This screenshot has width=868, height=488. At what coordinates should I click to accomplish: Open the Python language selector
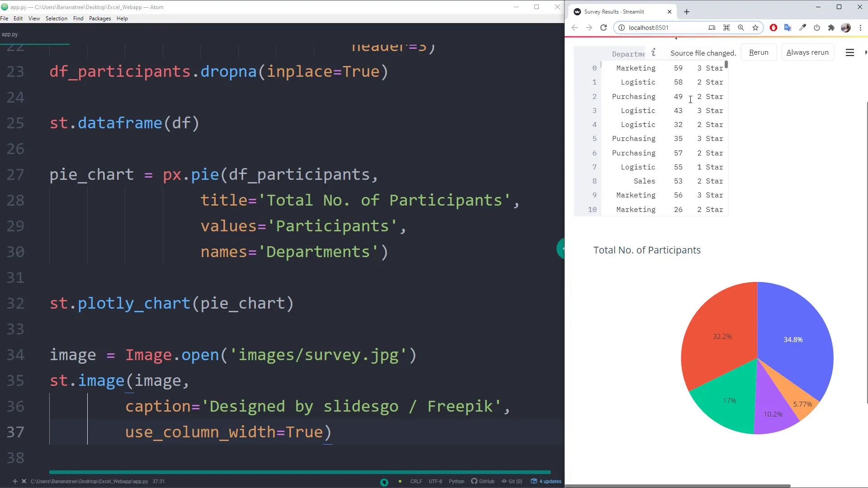pos(456,481)
